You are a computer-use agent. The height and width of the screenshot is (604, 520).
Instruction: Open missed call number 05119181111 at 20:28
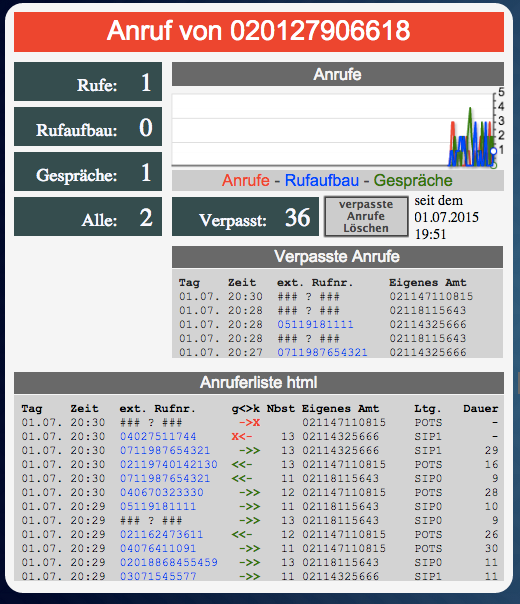pos(315,324)
